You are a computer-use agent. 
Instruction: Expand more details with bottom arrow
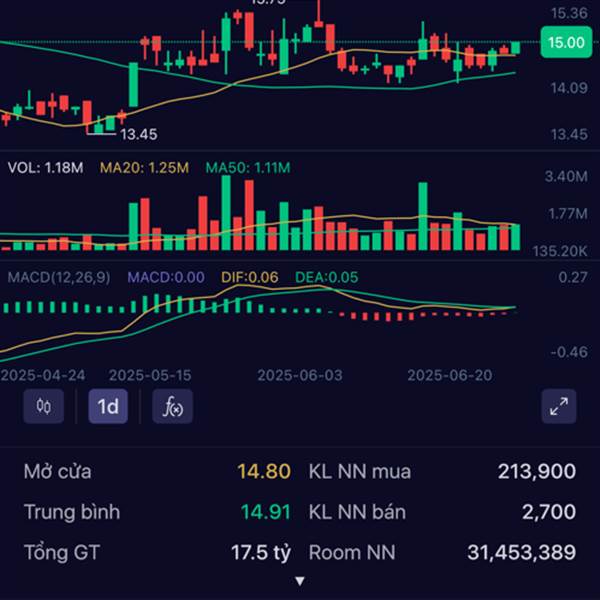300,581
